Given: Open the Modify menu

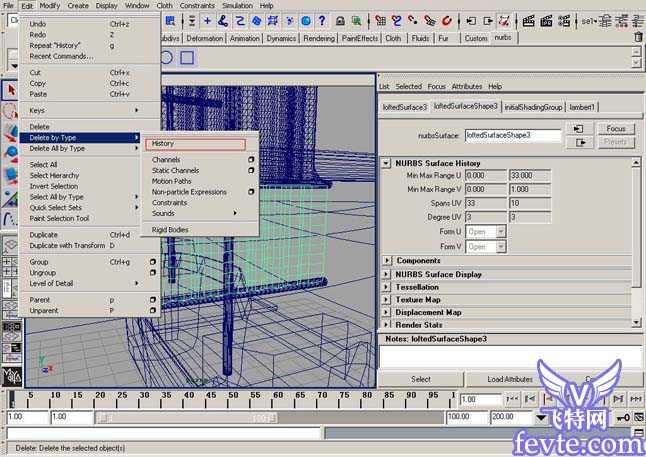Looking at the screenshot, I should point(50,6).
